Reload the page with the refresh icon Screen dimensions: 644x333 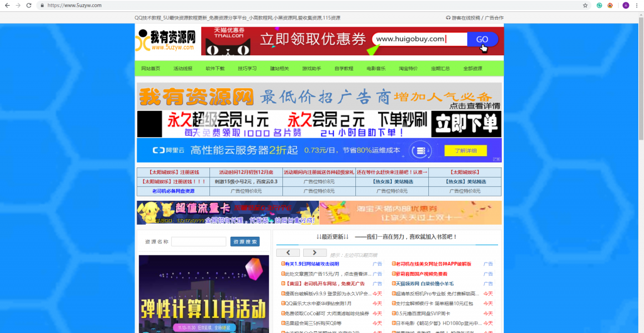[29, 5]
